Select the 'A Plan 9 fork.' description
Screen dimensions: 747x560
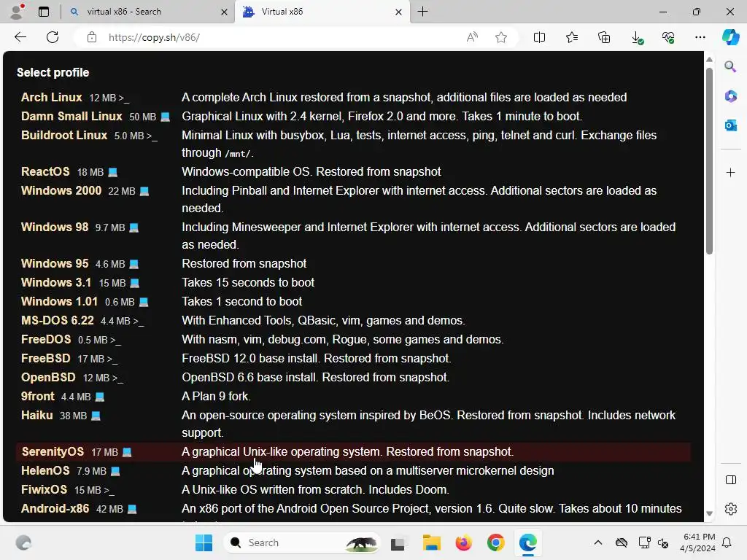216,396
